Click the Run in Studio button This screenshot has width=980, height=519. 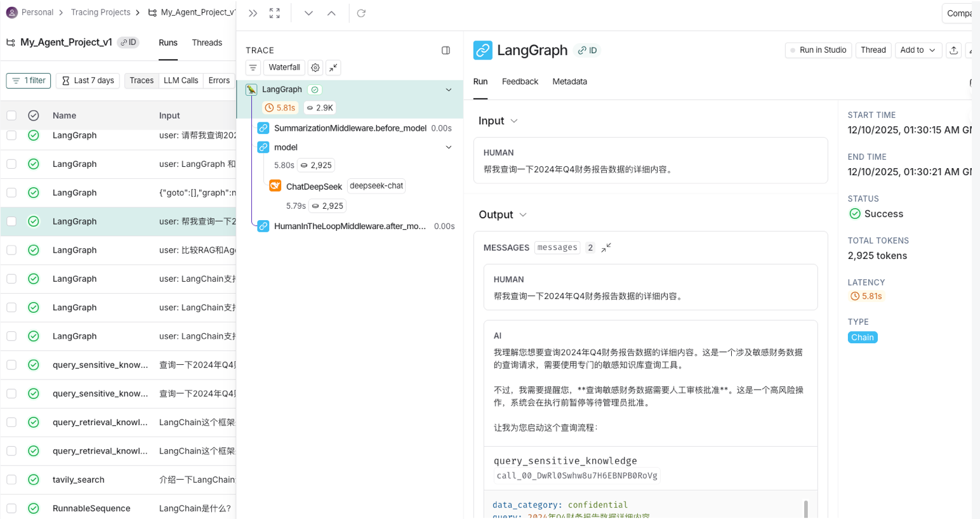click(x=818, y=50)
